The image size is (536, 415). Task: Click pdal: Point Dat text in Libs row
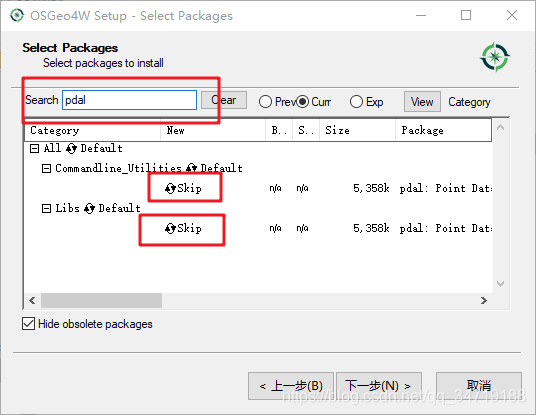(x=446, y=228)
